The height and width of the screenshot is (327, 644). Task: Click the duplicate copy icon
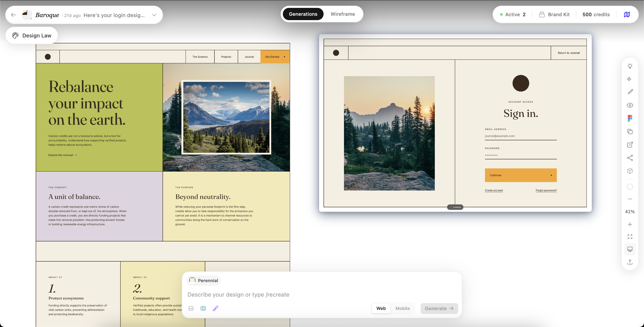coord(630,132)
